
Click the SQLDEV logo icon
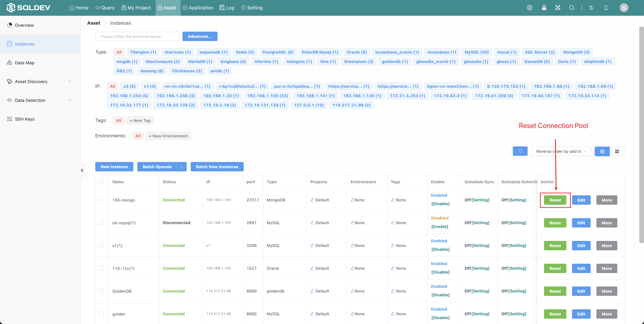(x=11, y=8)
